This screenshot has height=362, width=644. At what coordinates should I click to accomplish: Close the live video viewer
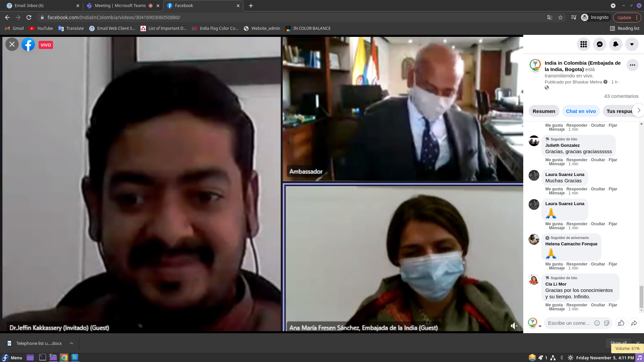click(12, 44)
